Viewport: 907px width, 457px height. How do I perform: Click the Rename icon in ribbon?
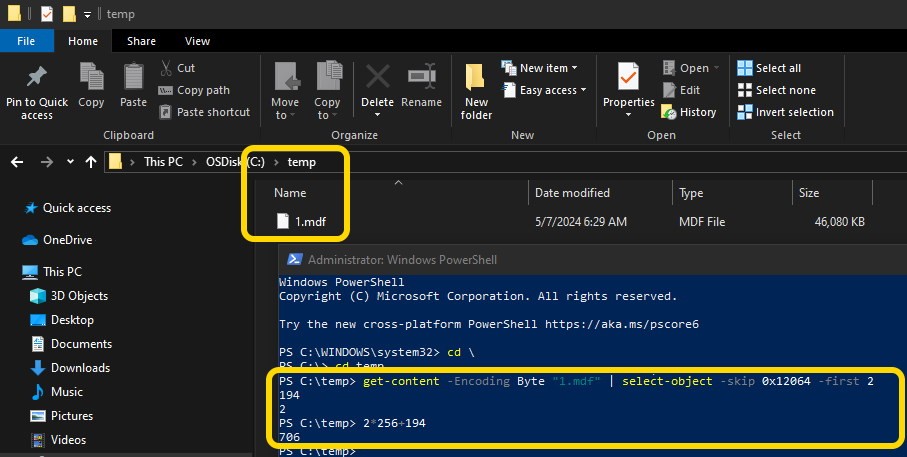pyautogui.click(x=421, y=78)
